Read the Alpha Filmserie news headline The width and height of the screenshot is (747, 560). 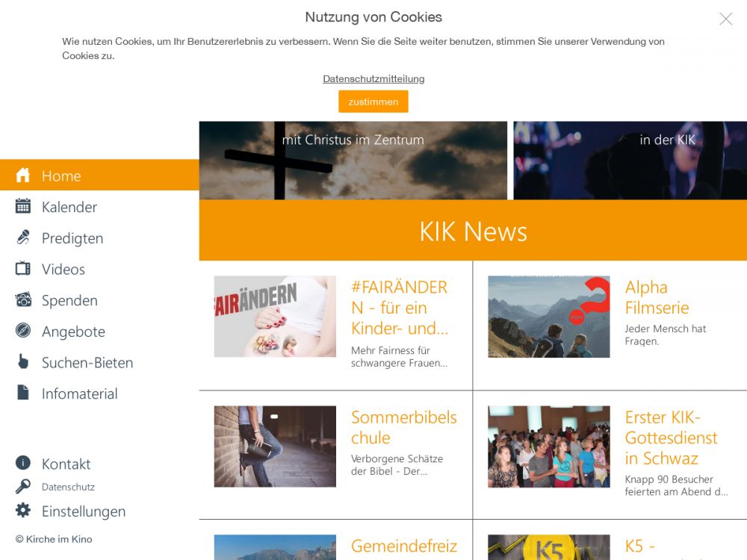657,297
